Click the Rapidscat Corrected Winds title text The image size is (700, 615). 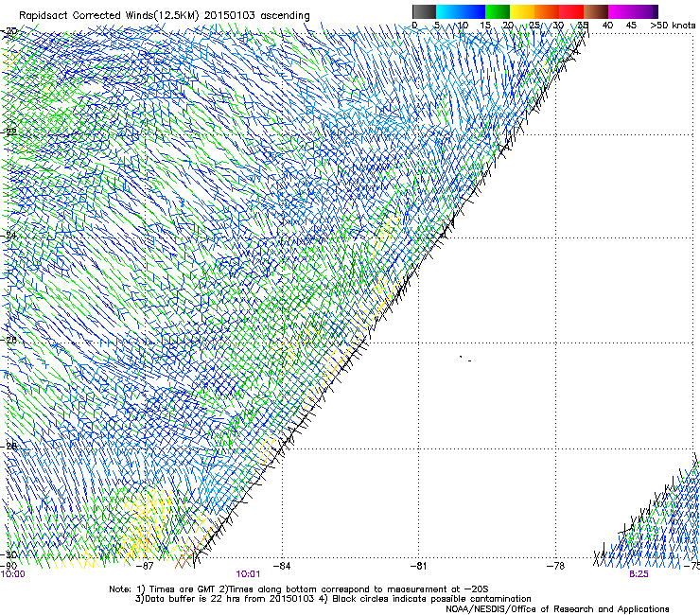coord(165,16)
